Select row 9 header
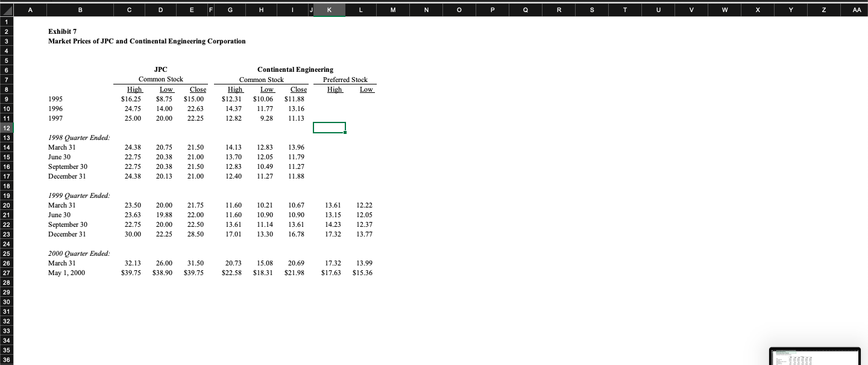The height and width of the screenshot is (365, 868). (7, 99)
